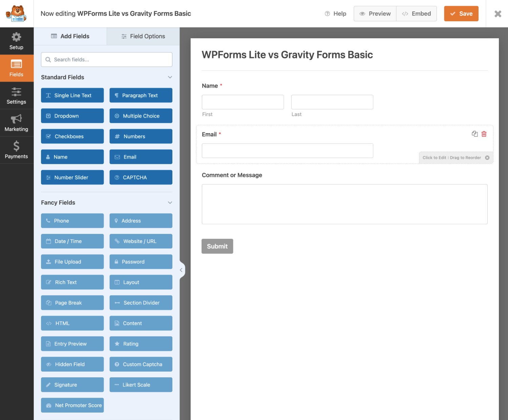Add a Rich Text field
The width and height of the screenshot is (508, 420).
(72, 282)
